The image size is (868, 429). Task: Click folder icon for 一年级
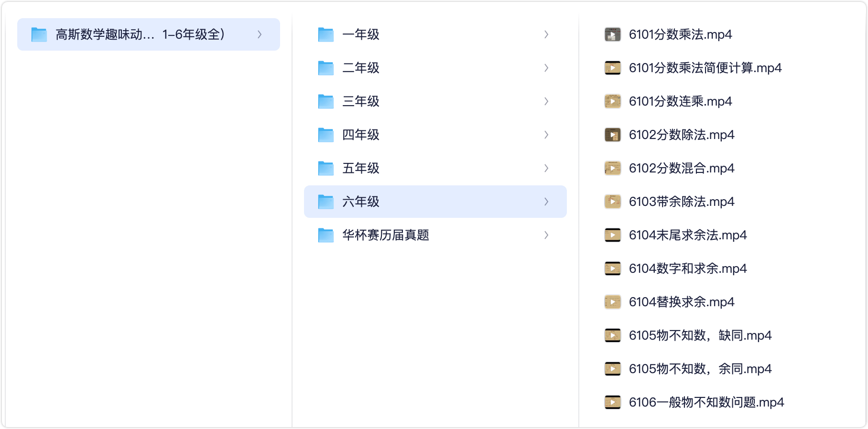(x=326, y=34)
